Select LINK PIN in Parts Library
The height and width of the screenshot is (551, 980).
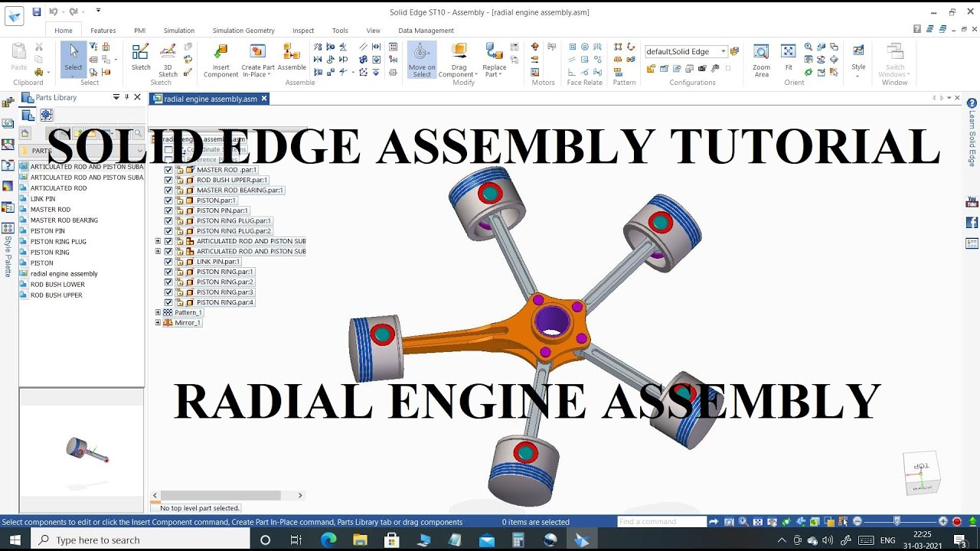click(43, 199)
